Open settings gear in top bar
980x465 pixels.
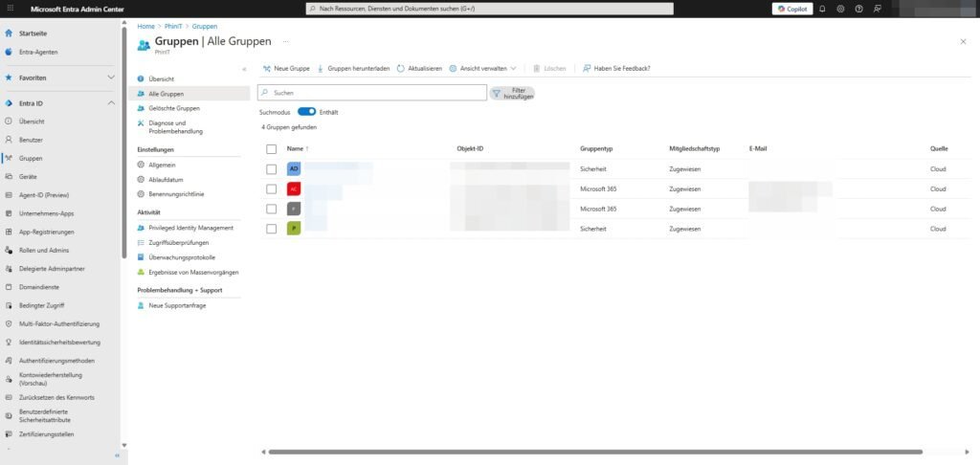pyautogui.click(x=840, y=9)
